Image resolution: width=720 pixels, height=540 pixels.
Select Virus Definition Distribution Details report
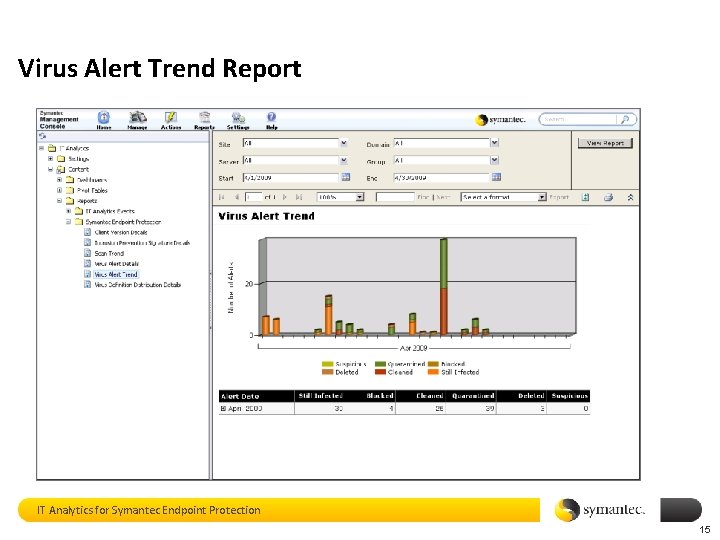pyautogui.click(x=137, y=285)
